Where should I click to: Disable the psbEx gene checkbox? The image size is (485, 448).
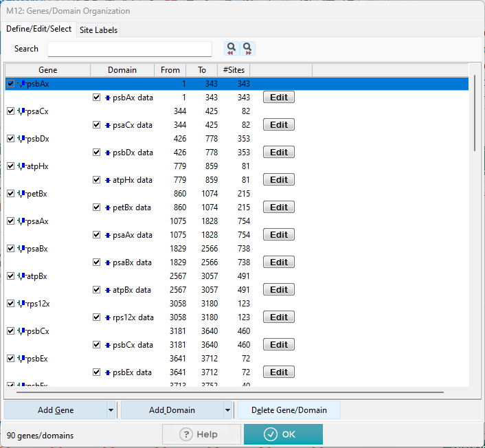tap(10, 359)
